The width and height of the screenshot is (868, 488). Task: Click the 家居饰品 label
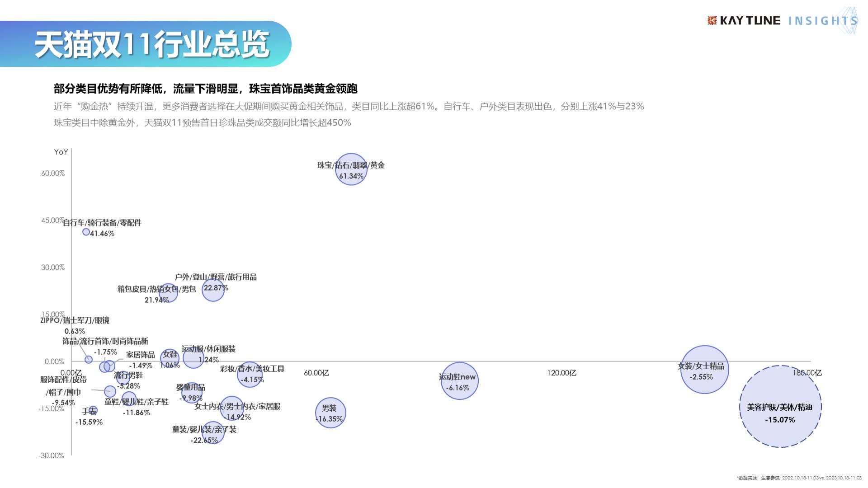141,355
